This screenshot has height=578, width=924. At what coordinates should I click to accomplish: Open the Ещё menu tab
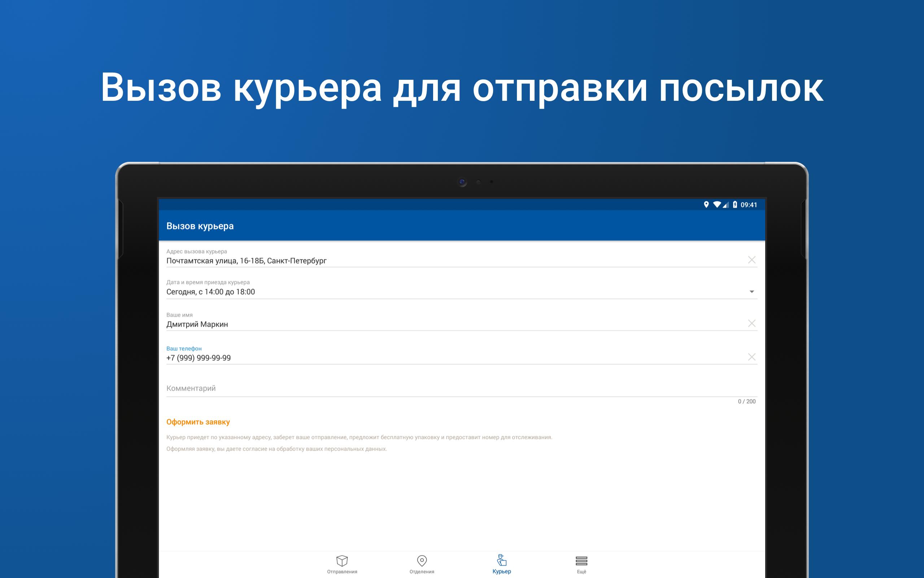point(581,564)
